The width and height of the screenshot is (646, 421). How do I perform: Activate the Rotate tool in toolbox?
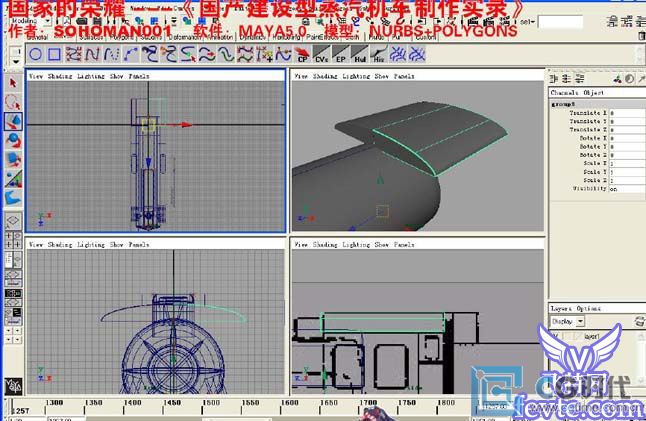[13, 140]
